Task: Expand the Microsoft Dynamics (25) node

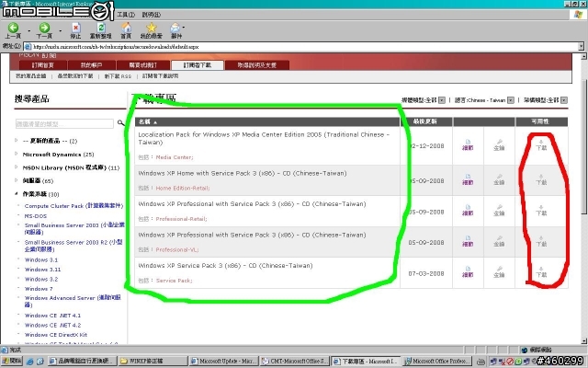Action: 17,154
